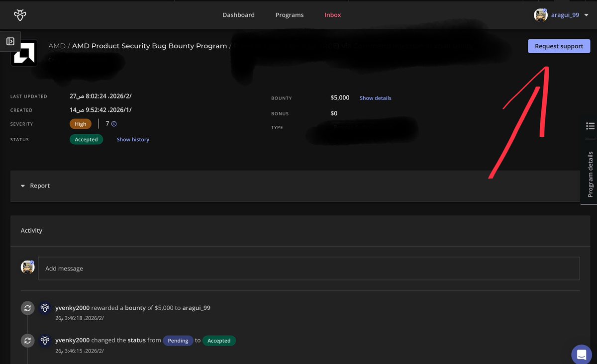The height and width of the screenshot is (364, 597).
Task: Open the Inbox tab
Action: pyautogui.click(x=333, y=15)
